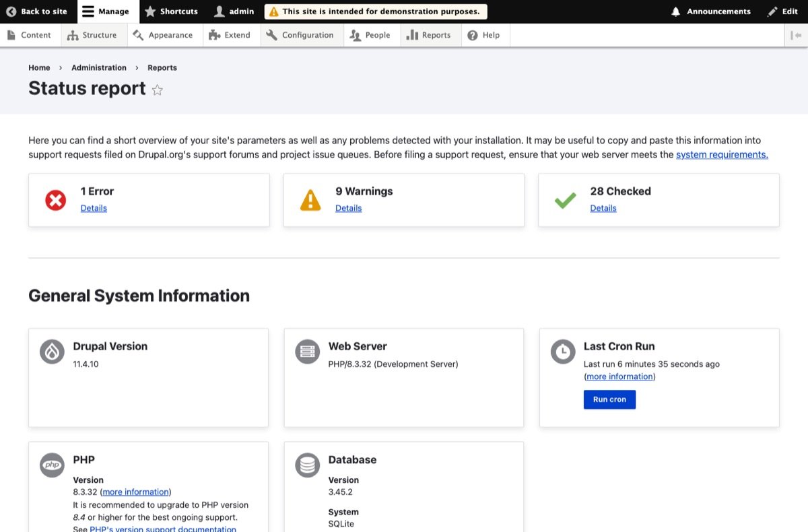Image resolution: width=808 pixels, height=532 pixels.
Task: Open the admin user menu
Action: click(x=234, y=11)
